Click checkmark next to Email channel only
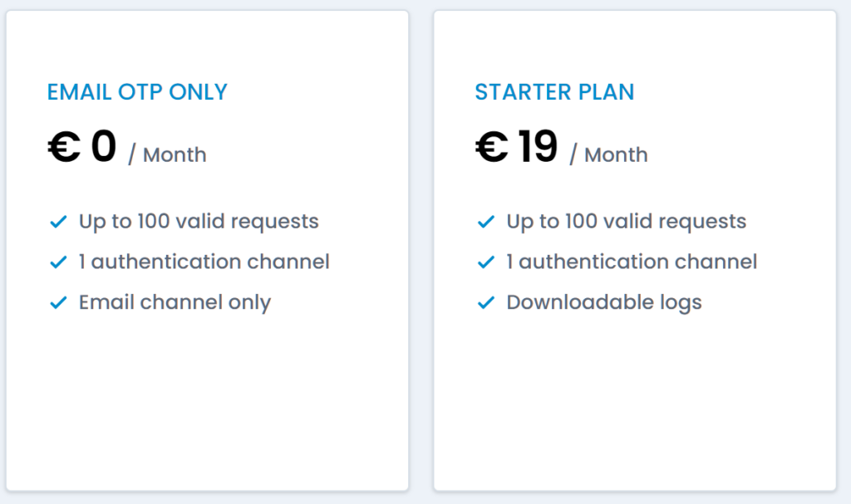The width and height of the screenshot is (851, 504). 58,303
